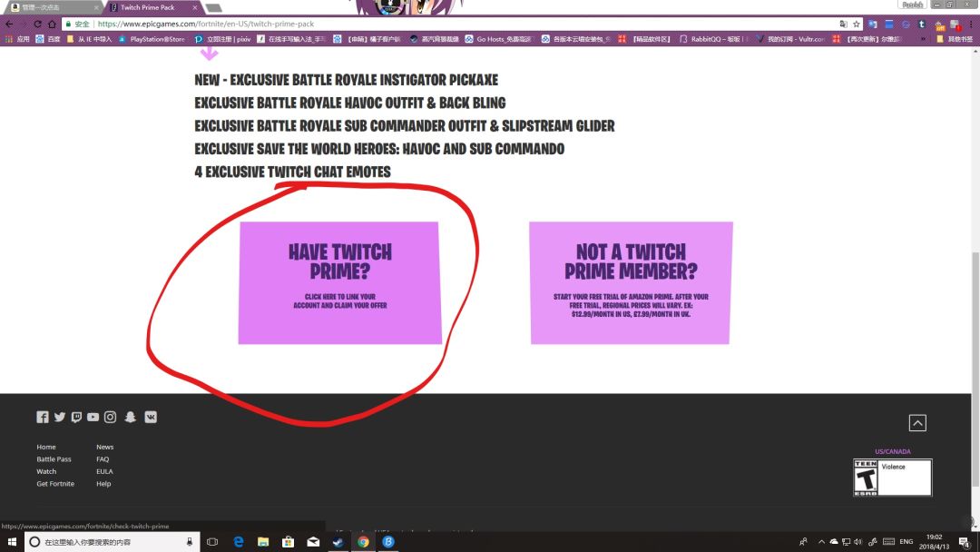Open Epic Games Facebook page icon
This screenshot has height=552, width=980.
[x=43, y=417]
